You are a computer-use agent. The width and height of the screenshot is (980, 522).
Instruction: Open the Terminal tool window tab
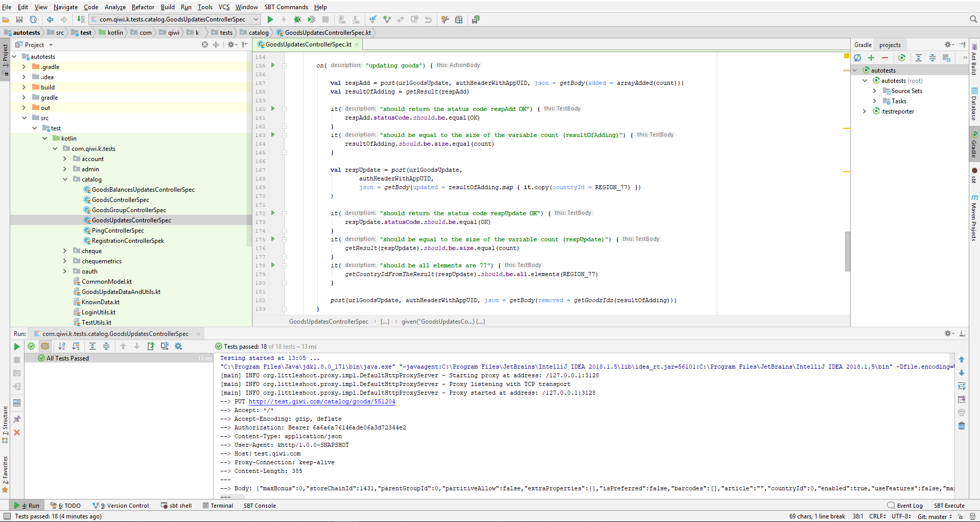[218, 506]
